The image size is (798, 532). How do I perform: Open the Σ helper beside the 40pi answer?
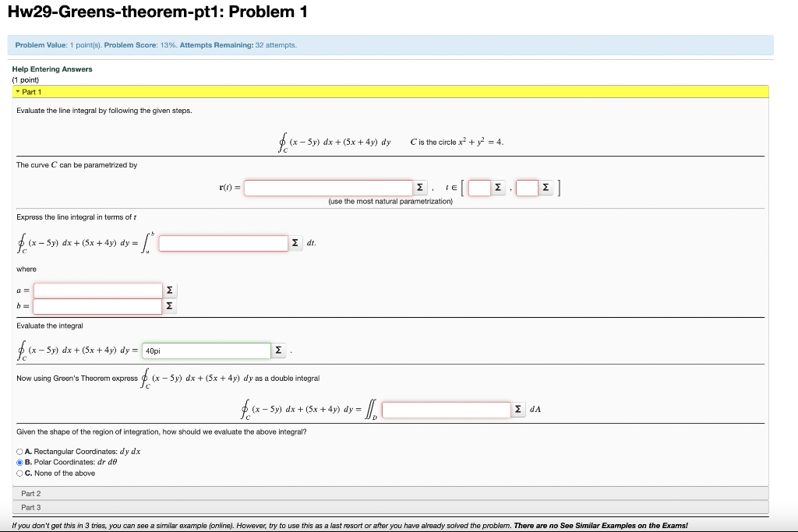coord(279,350)
